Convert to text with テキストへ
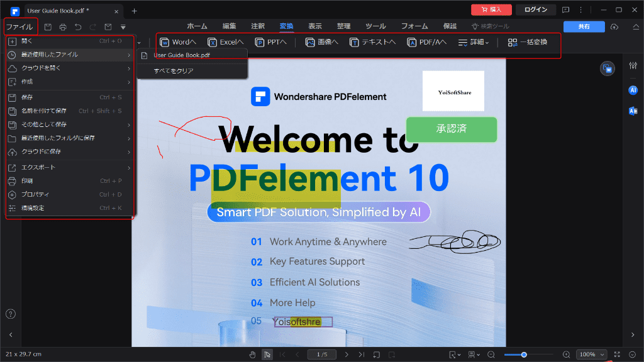The image size is (644, 362). click(372, 42)
